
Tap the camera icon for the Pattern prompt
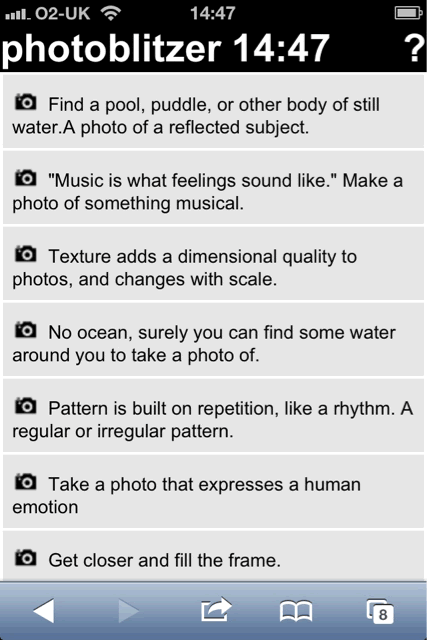coord(26,406)
